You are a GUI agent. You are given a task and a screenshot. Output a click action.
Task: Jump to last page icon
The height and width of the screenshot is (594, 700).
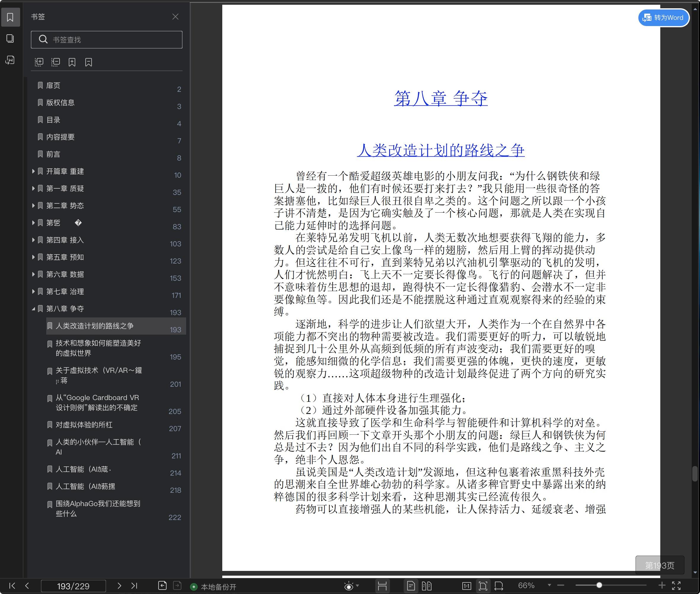click(134, 586)
